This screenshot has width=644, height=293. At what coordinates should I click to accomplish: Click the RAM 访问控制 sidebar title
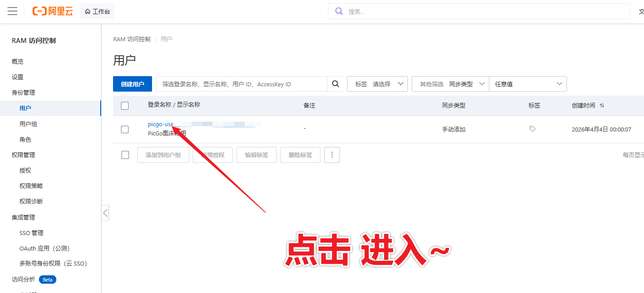pos(34,41)
